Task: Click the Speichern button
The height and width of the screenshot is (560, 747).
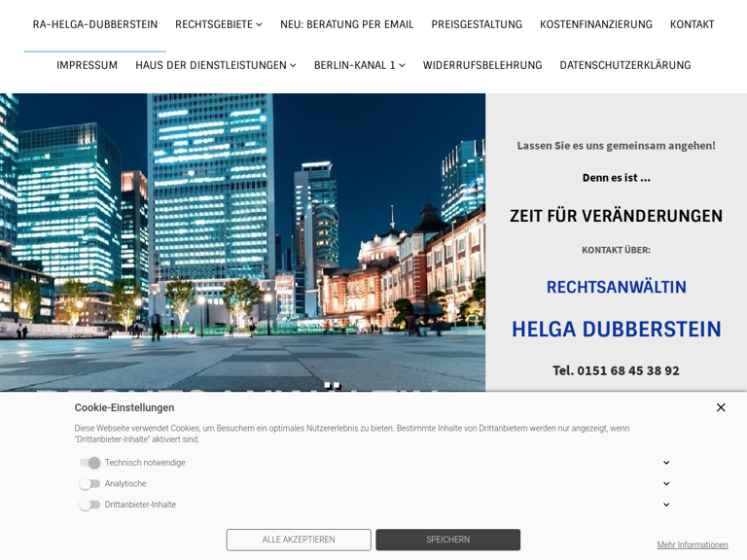Action: (x=447, y=540)
